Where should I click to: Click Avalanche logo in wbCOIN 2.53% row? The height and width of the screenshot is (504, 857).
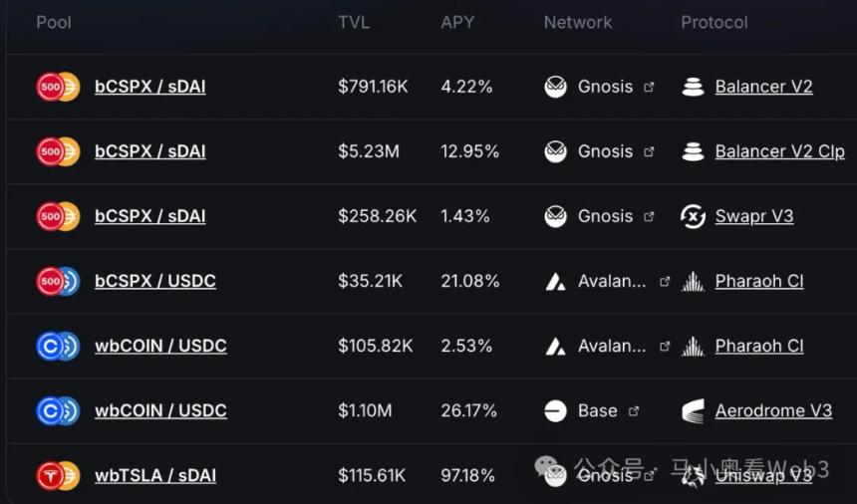coord(555,346)
